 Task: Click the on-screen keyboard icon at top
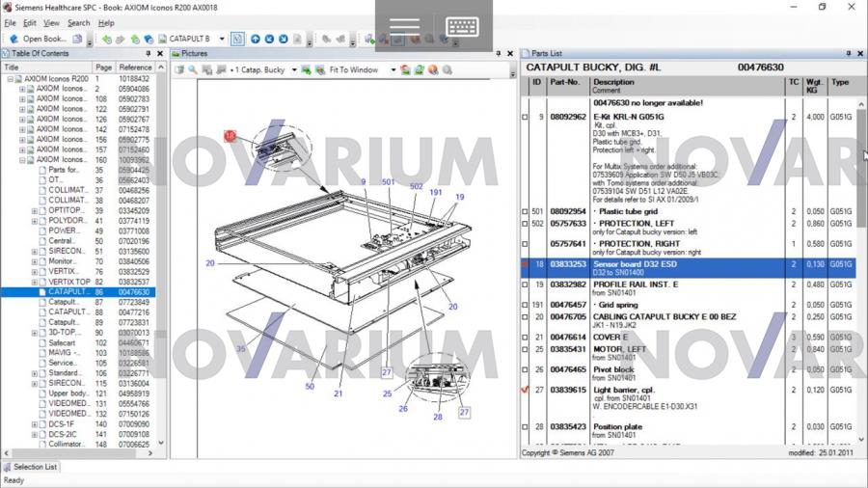462,26
